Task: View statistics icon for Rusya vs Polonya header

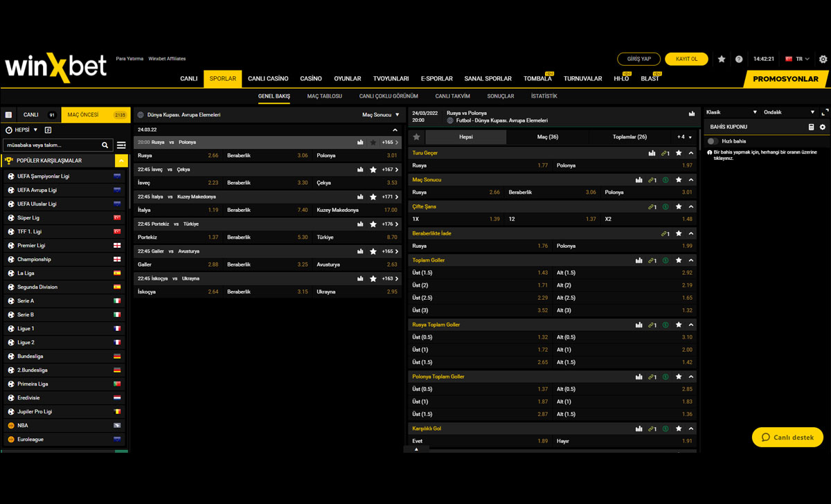Action: pos(692,114)
